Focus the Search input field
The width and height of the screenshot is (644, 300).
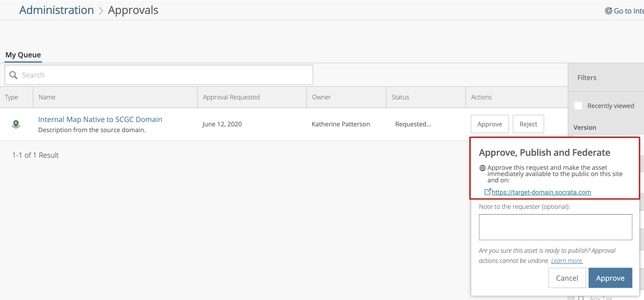[x=159, y=75]
